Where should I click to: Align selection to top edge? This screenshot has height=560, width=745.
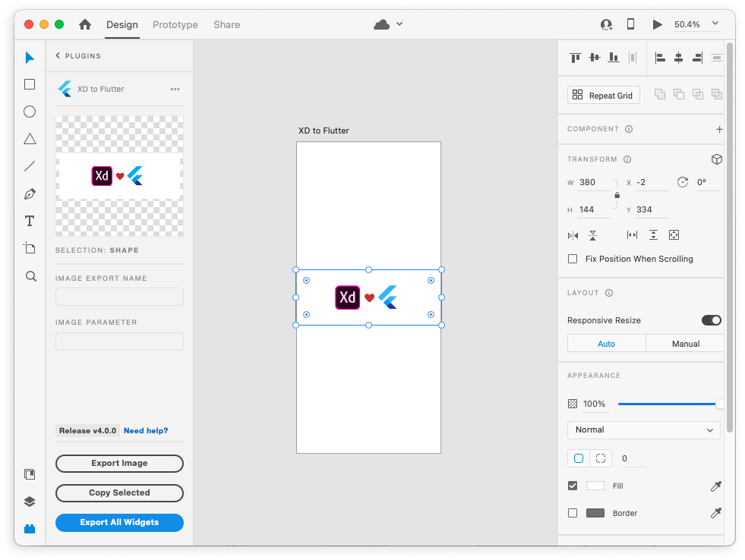[x=576, y=58]
